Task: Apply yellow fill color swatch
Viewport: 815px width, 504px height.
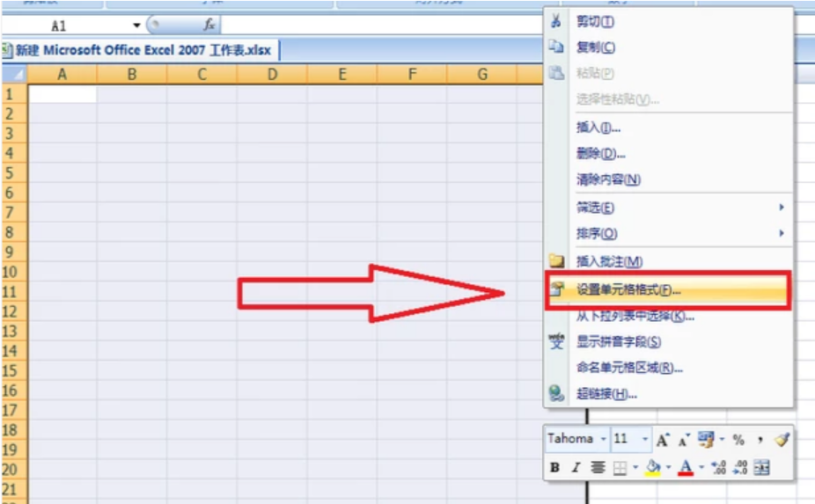Action: [653, 468]
